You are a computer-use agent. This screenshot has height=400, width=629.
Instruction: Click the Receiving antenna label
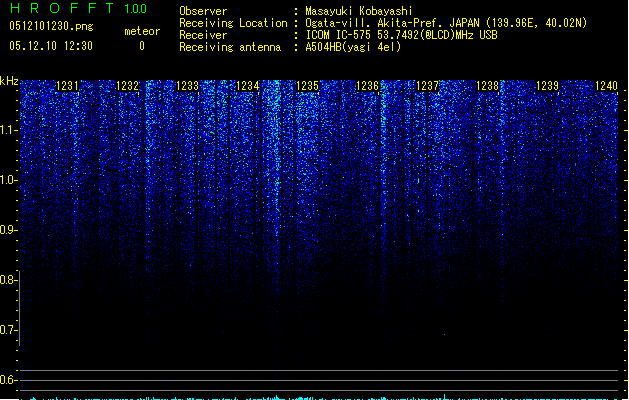click(x=230, y=47)
